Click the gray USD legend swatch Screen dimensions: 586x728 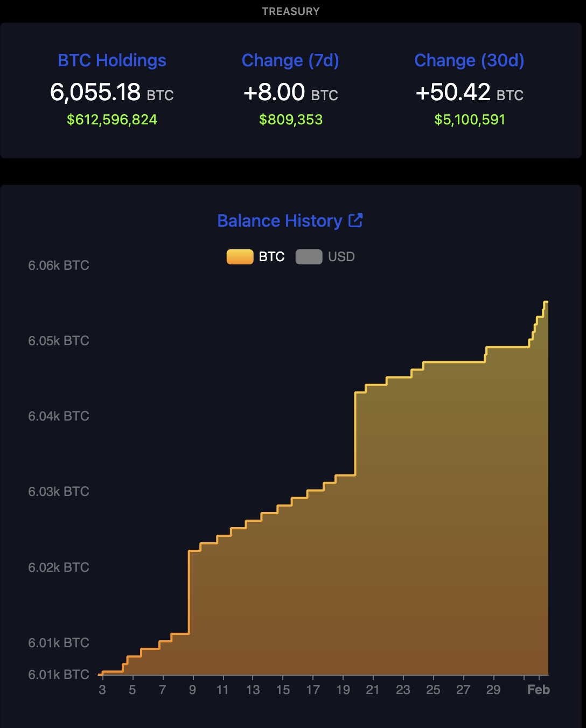(x=309, y=257)
